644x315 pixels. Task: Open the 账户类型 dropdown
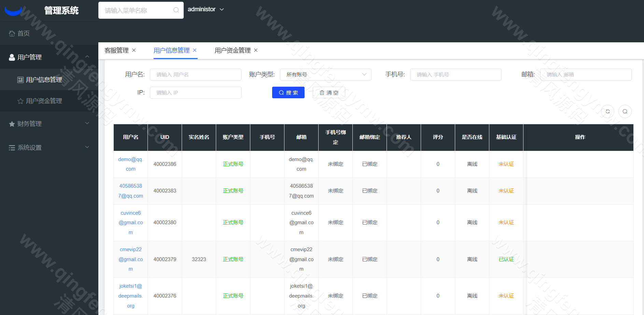pyautogui.click(x=326, y=75)
